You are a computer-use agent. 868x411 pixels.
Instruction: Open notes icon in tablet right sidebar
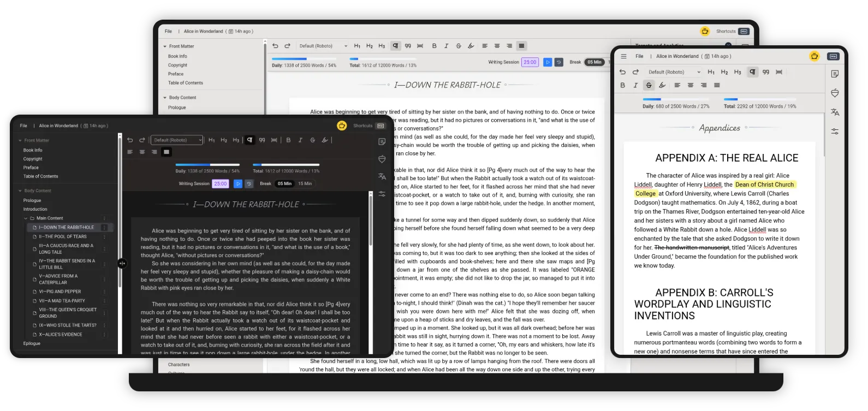click(x=835, y=74)
